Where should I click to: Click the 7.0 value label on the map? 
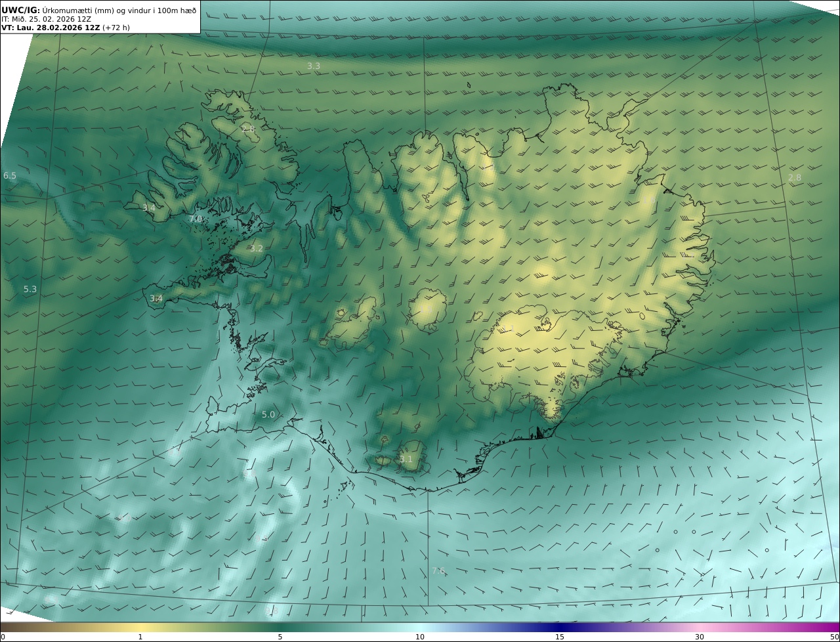pos(196,219)
